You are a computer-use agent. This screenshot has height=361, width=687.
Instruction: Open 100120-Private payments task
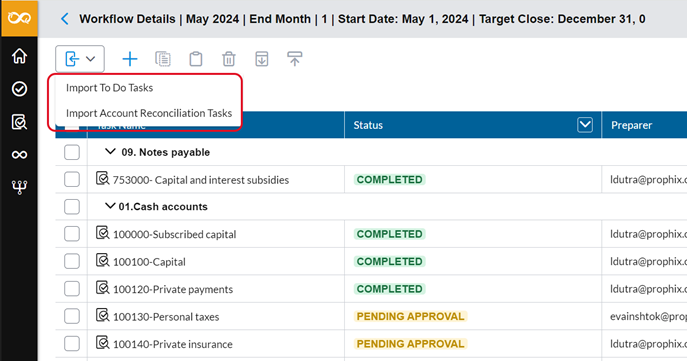pos(173,290)
